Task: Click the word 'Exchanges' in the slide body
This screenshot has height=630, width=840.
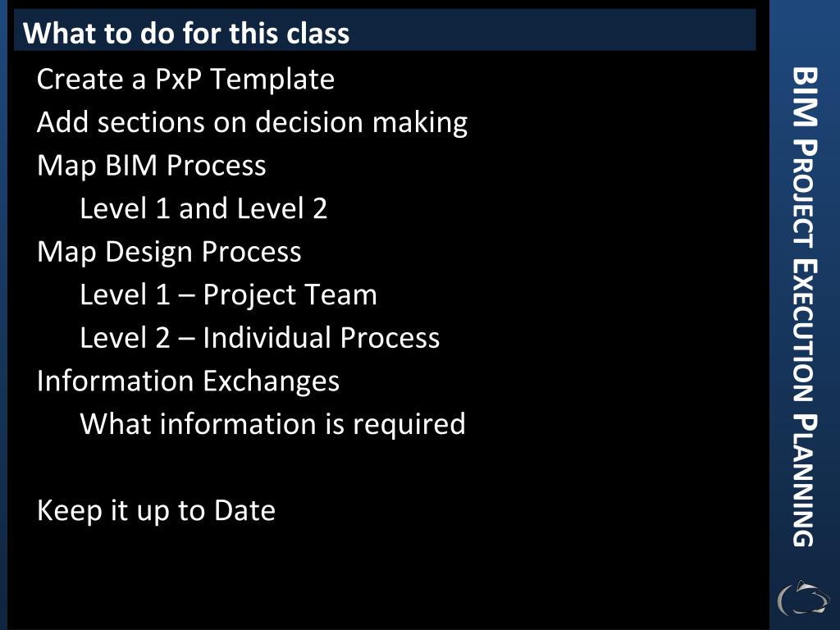Action: click(x=271, y=381)
